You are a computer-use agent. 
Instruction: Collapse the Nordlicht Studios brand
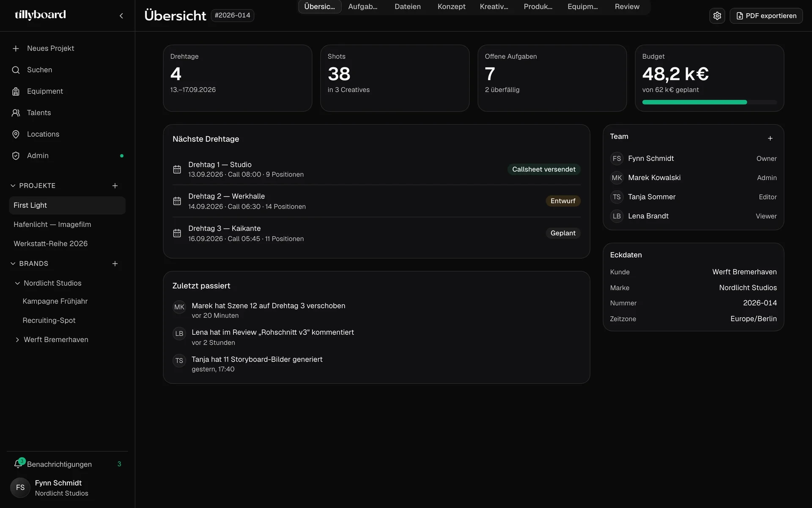(x=17, y=283)
